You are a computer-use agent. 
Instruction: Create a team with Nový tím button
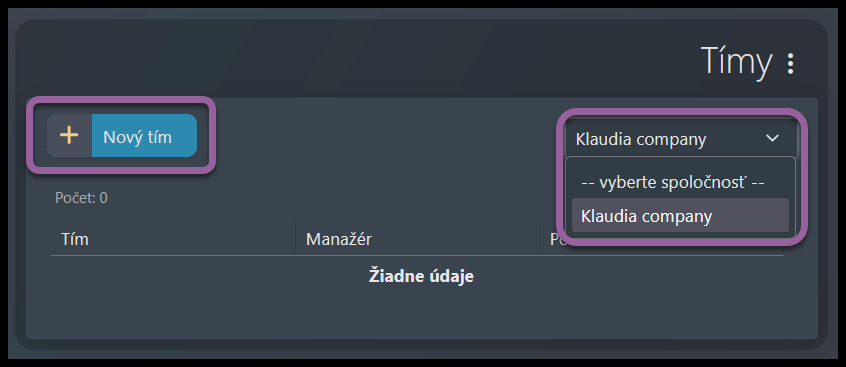pos(122,135)
